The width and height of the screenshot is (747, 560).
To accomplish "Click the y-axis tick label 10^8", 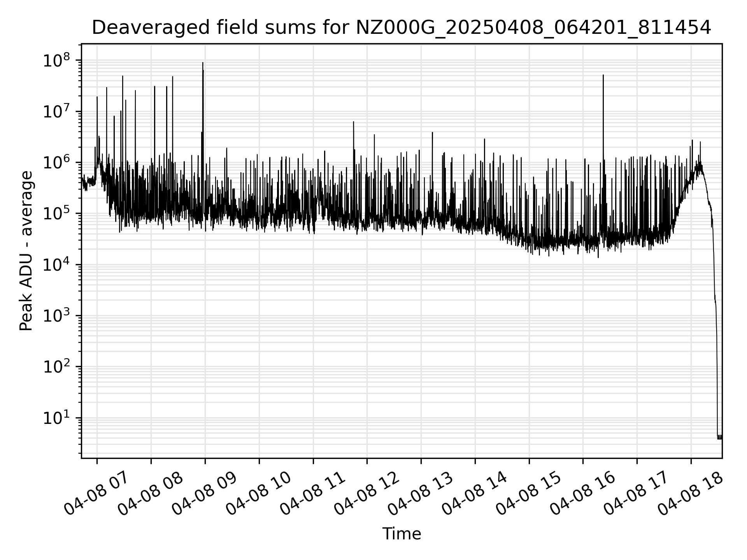I will click(x=56, y=61).
